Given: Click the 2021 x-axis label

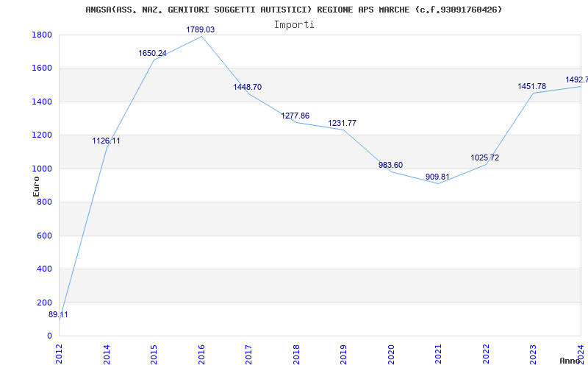Looking at the screenshot, I should point(438,354).
